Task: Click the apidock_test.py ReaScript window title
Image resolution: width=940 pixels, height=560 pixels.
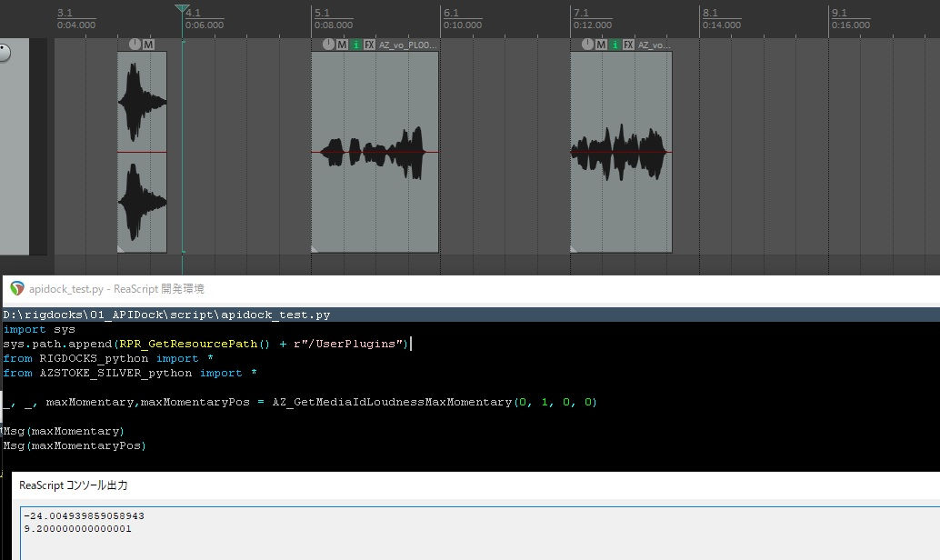Action: point(116,289)
